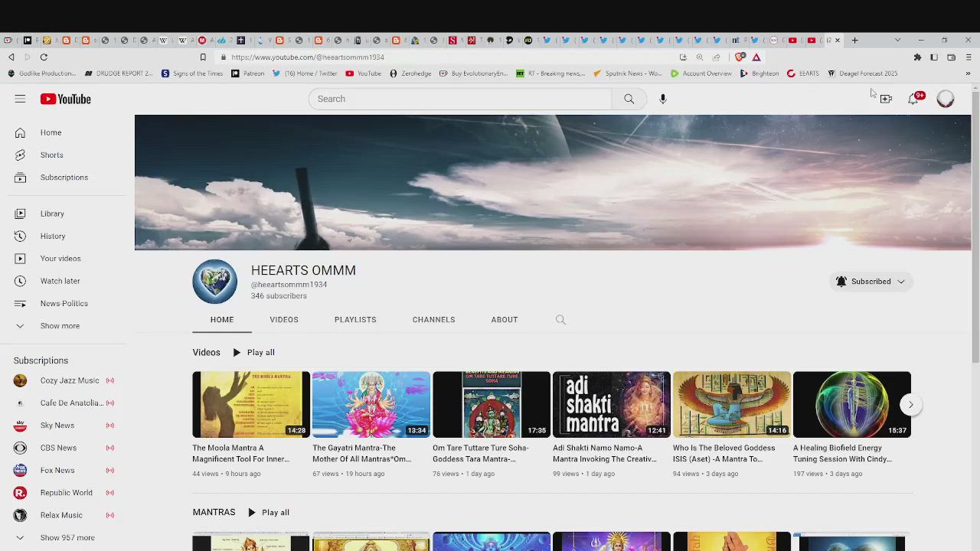Open the Subscribed notification dropdown
Screen dimensions: 980x551
pyautogui.click(x=871, y=282)
